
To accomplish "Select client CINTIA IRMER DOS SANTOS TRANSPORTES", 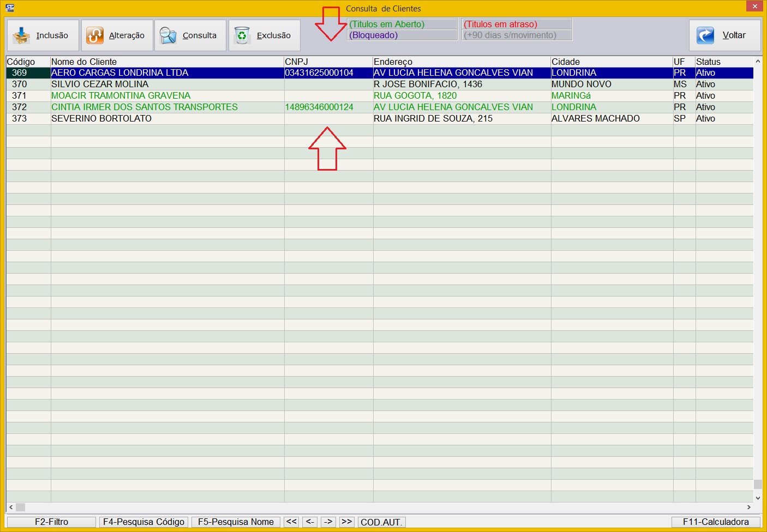I will (145, 107).
